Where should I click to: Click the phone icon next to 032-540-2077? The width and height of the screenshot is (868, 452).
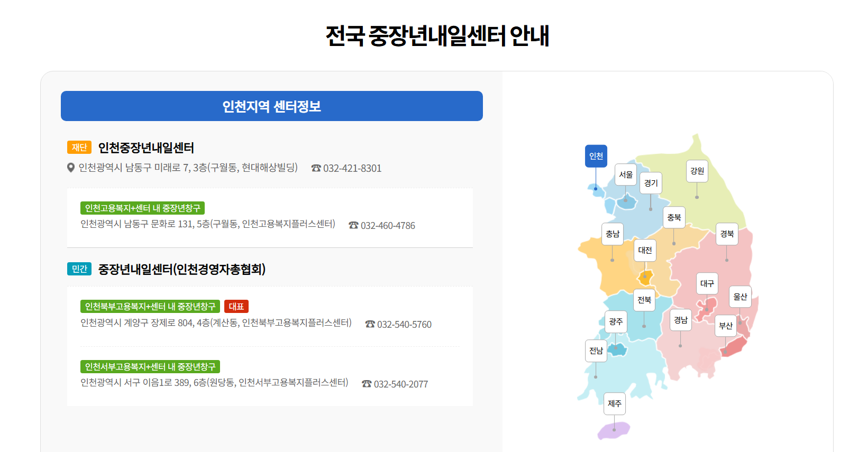tap(367, 384)
